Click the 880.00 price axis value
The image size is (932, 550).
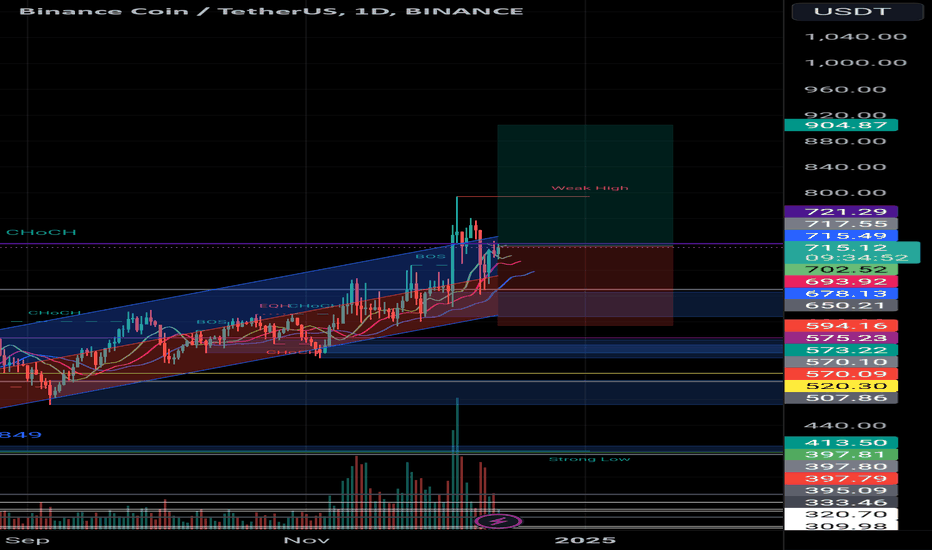[x=845, y=142]
